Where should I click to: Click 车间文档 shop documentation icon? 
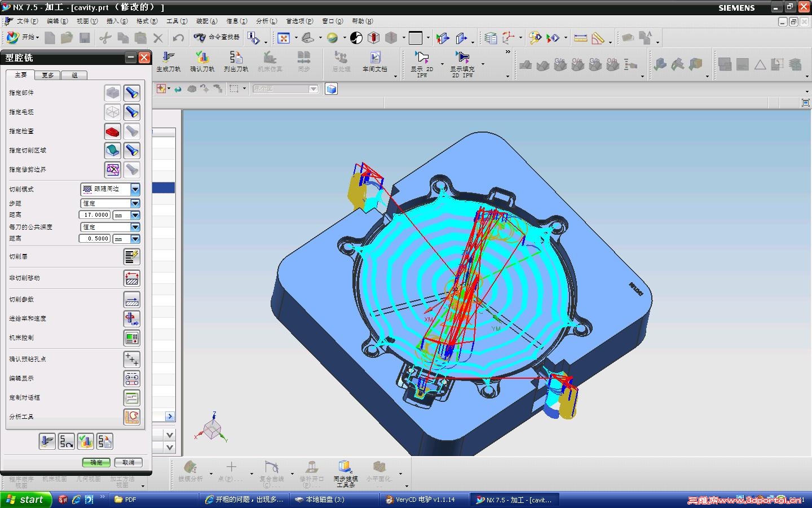[x=375, y=61]
